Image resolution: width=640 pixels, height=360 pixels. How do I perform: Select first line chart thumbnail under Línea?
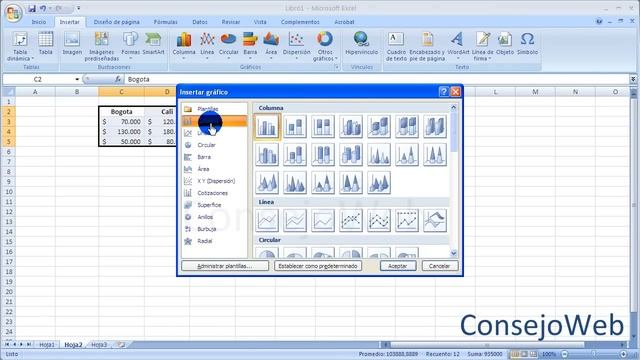267,220
